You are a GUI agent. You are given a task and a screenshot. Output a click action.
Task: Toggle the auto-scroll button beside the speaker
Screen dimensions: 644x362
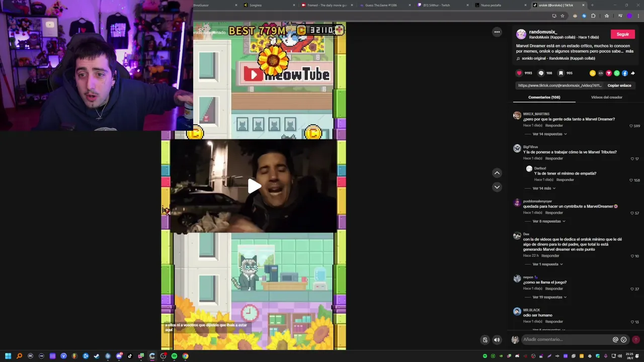[x=485, y=340]
